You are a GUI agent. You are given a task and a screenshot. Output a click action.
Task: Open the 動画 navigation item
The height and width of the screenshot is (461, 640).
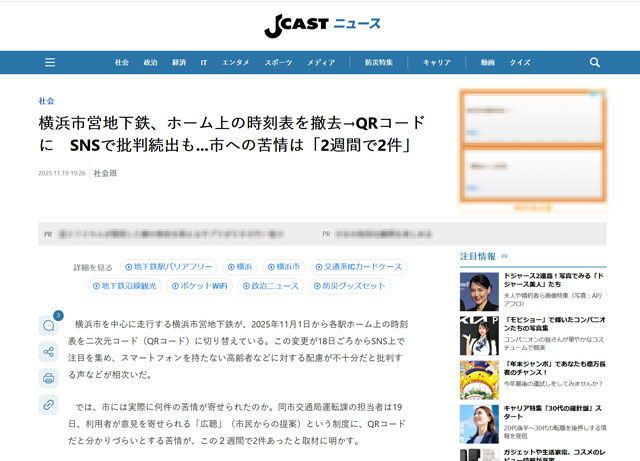[488, 62]
